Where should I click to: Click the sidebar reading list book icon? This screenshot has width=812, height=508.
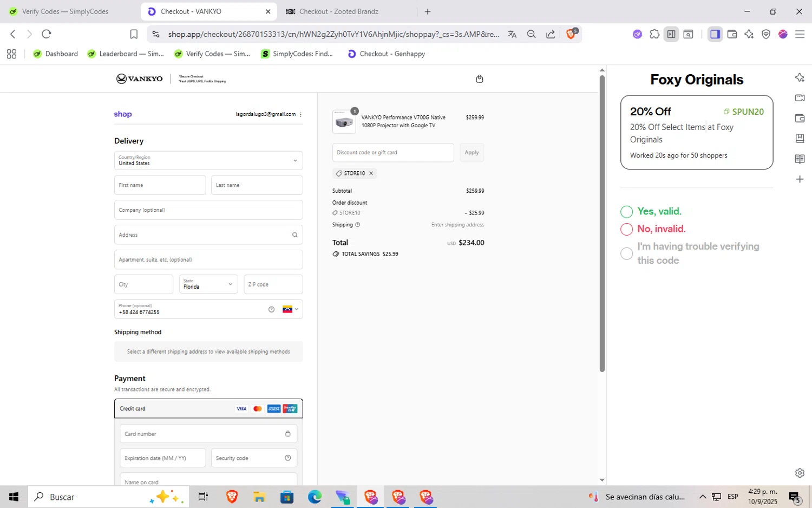tap(800, 159)
